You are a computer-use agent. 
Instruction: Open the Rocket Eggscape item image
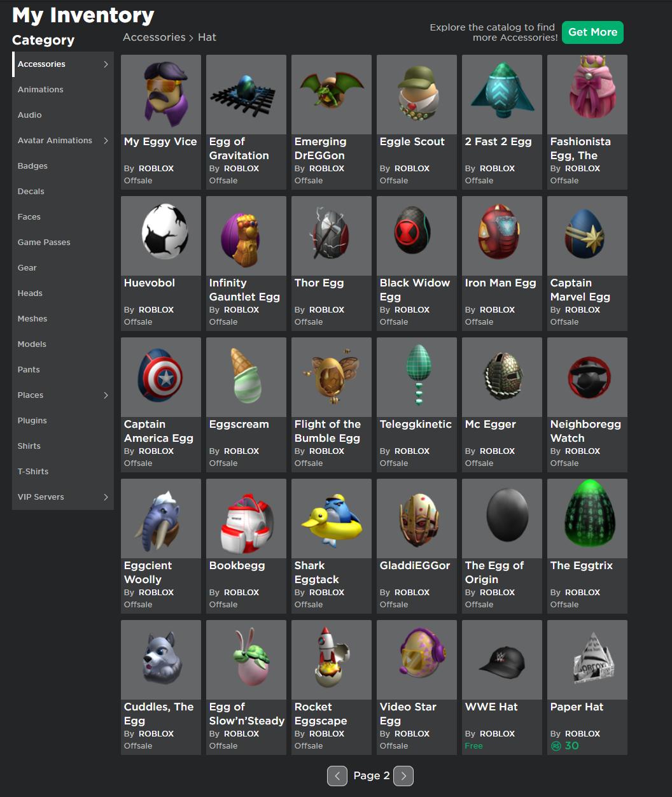(x=332, y=659)
